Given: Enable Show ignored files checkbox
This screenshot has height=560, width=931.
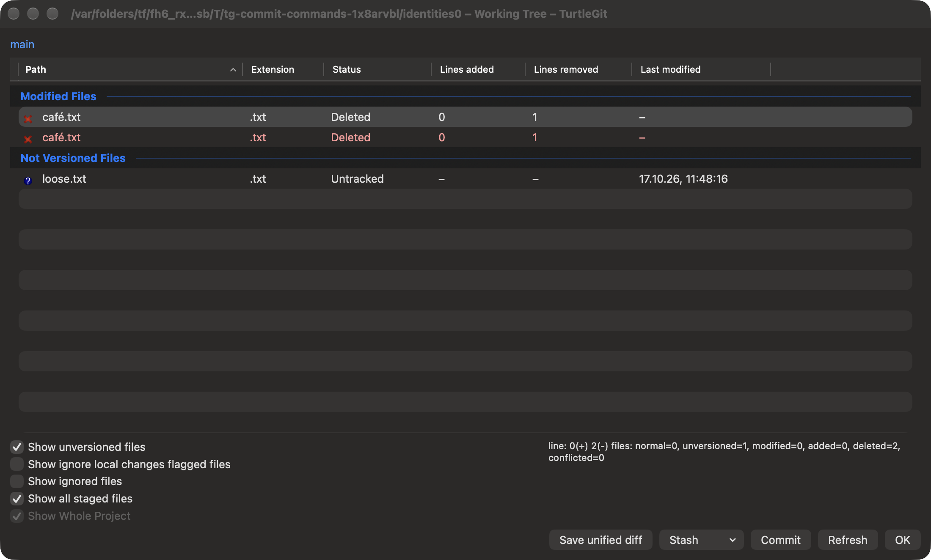Looking at the screenshot, I should pyautogui.click(x=17, y=481).
